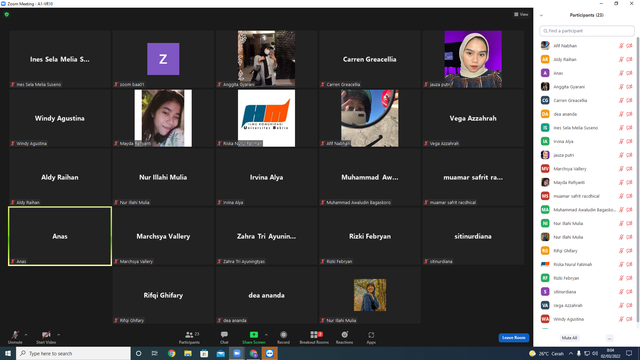Click Marchsya Vallery's MV avatar in list

[x=545, y=169]
